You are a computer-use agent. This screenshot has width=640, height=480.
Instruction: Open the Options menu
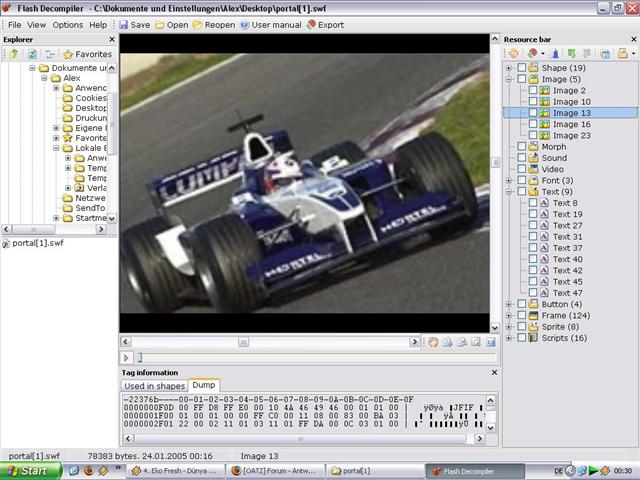coord(68,24)
